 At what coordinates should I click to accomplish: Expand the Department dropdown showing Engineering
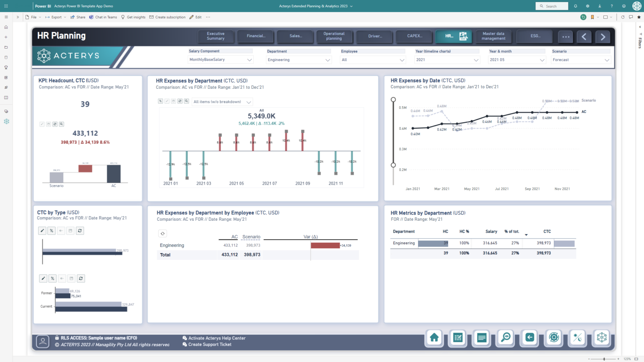coord(299,59)
